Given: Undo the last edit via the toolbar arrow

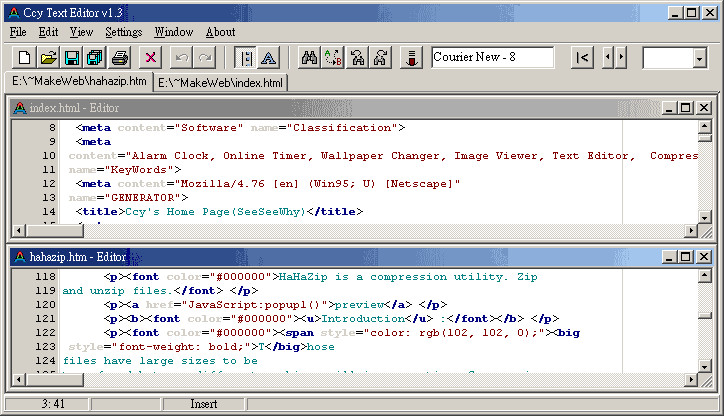Looking at the screenshot, I should click(181, 58).
